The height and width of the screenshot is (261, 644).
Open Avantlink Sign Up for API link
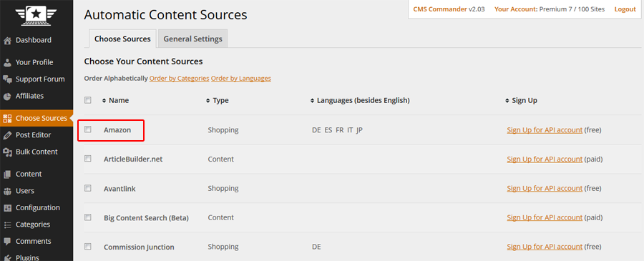[x=545, y=188]
